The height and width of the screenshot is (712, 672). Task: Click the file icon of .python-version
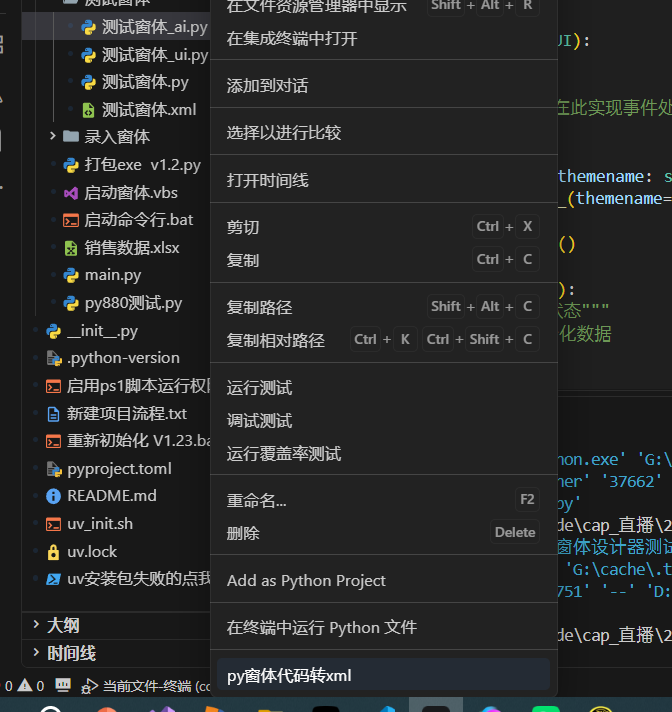[54, 359]
